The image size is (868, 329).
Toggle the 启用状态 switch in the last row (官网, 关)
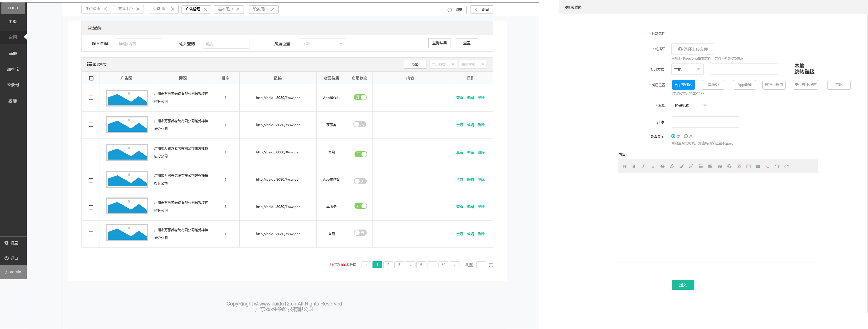(x=360, y=233)
